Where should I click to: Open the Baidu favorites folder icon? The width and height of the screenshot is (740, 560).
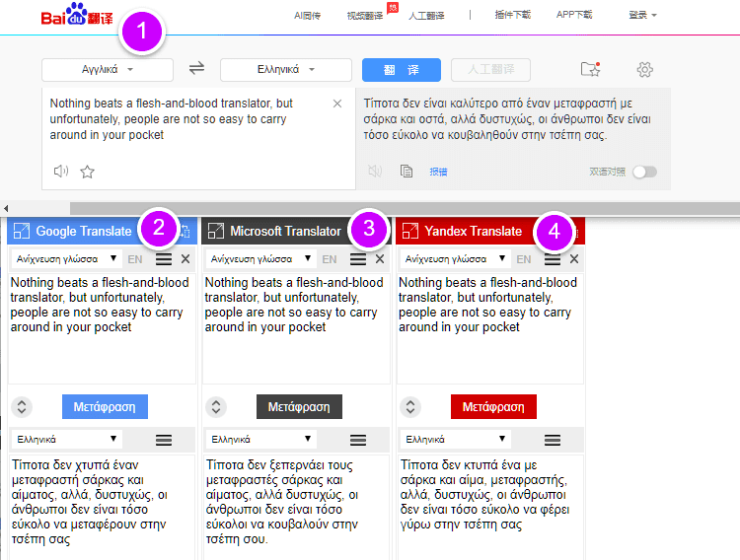coord(590,69)
